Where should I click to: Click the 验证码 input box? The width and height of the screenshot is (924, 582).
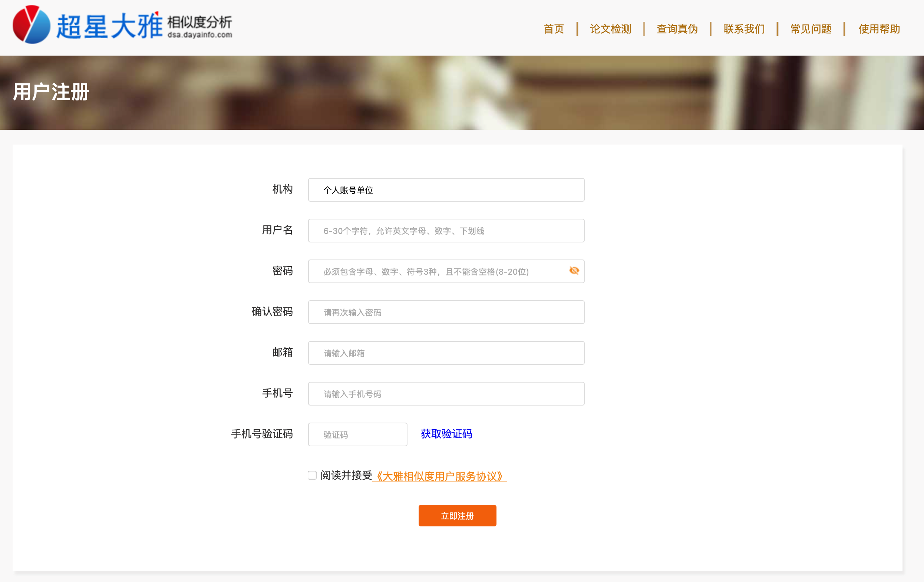pyautogui.click(x=357, y=434)
